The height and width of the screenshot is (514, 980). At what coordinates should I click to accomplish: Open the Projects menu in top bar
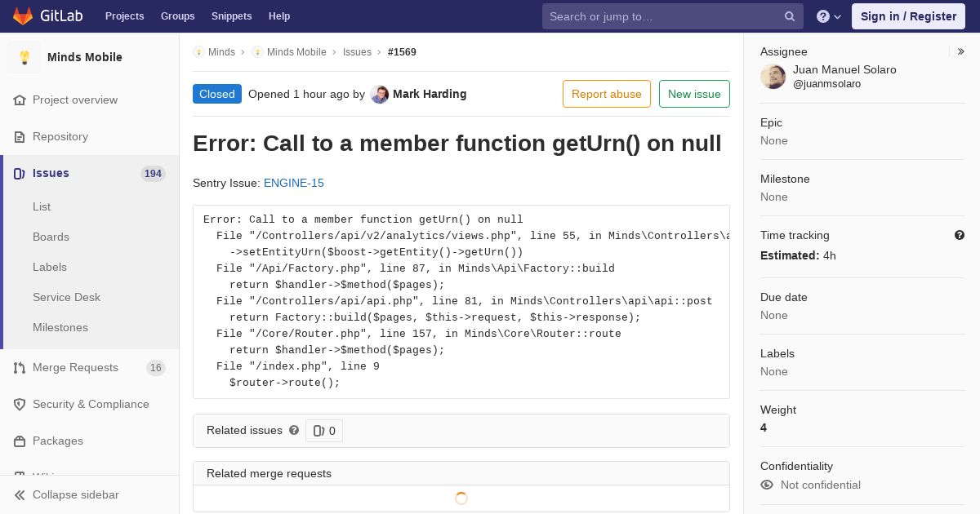point(124,16)
